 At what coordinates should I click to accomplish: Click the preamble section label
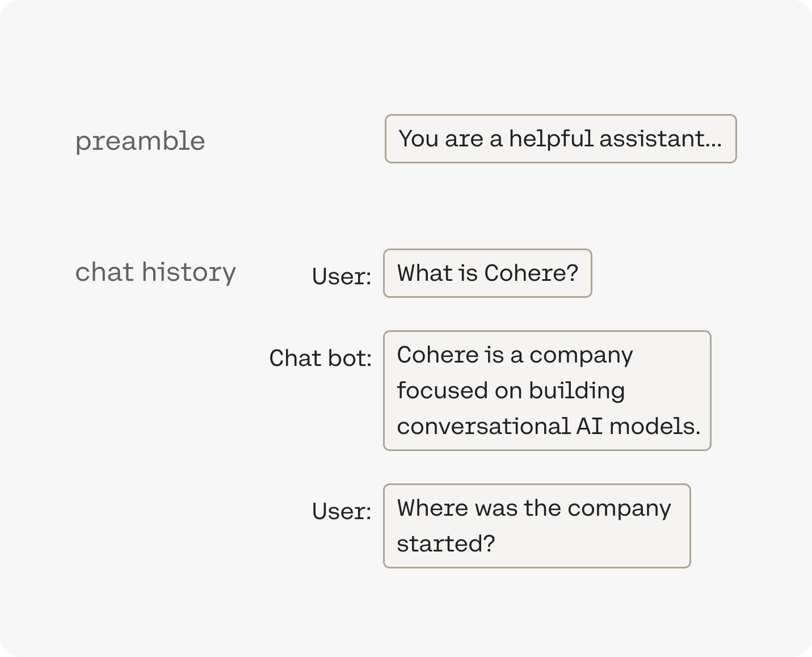point(140,141)
